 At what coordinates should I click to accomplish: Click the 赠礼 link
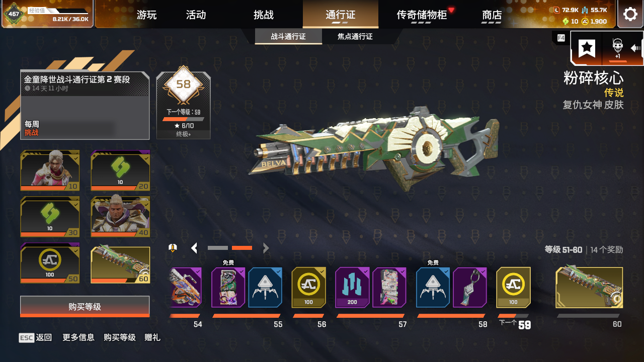[x=152, y=337]
